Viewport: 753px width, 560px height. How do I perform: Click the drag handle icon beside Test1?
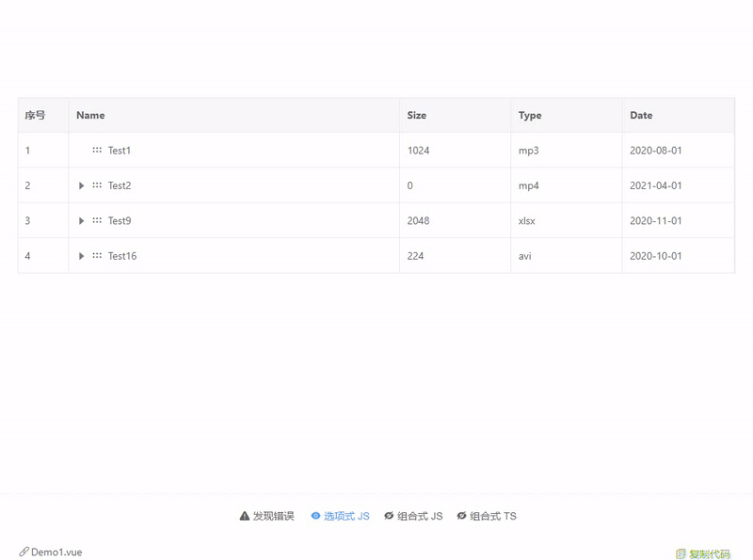coord(97,151)
